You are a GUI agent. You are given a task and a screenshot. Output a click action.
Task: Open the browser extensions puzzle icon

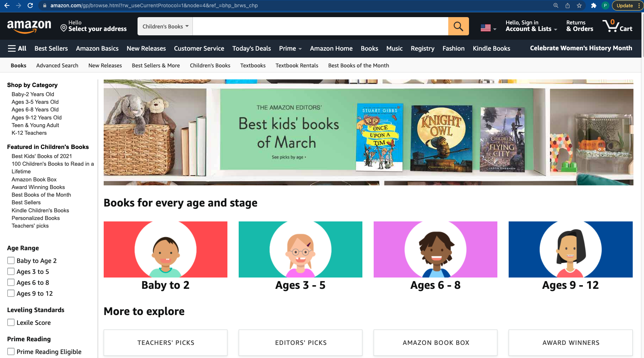coord(594,5)
